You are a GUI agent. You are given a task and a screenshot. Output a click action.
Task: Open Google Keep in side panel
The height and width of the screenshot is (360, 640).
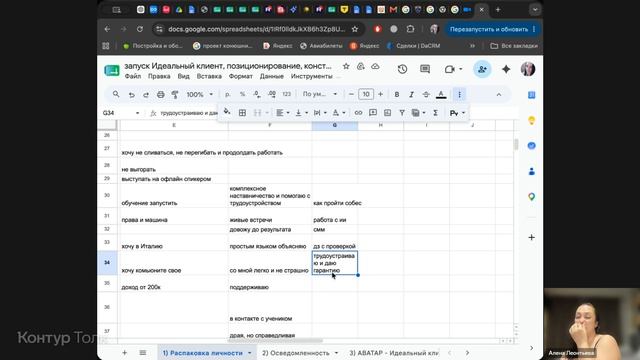coord(531,120)
